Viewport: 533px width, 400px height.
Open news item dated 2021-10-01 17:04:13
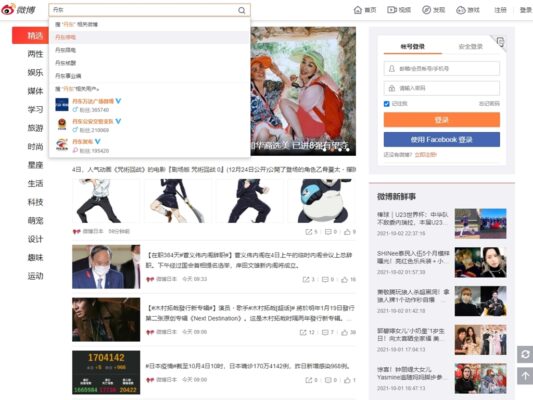(x=442, y=340)
